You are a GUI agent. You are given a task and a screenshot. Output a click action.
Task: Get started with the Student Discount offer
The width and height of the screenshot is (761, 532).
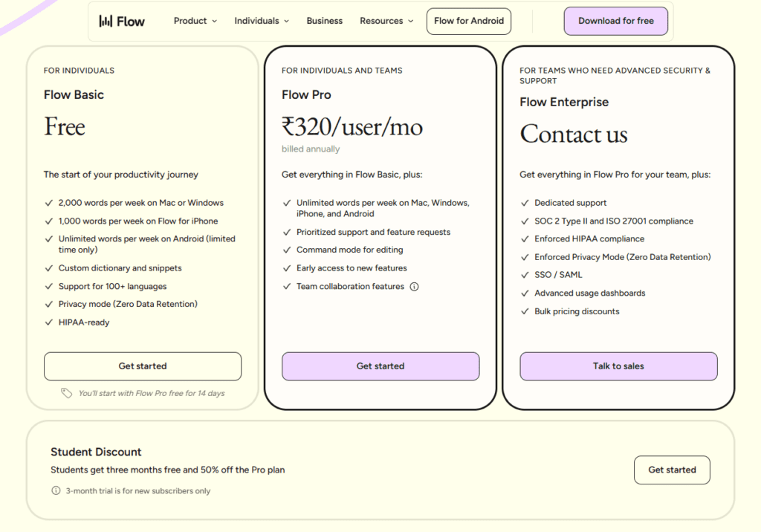[672, 470]
